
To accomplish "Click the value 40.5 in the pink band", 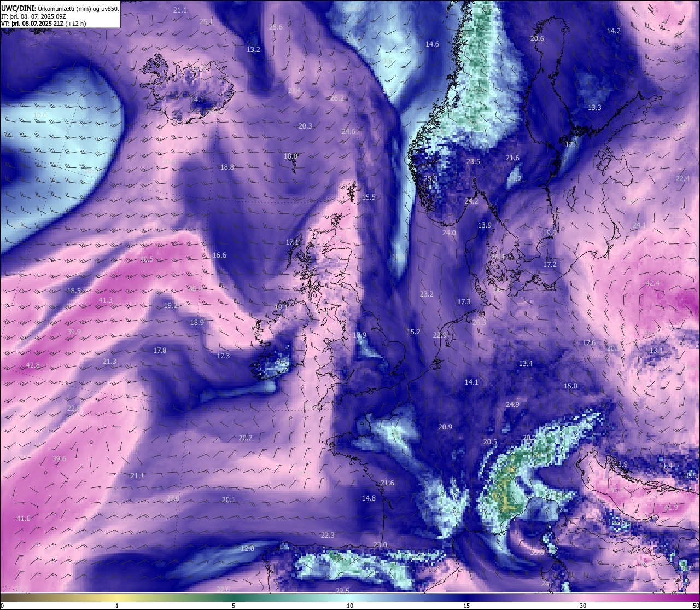I will (x=147, y=259).
